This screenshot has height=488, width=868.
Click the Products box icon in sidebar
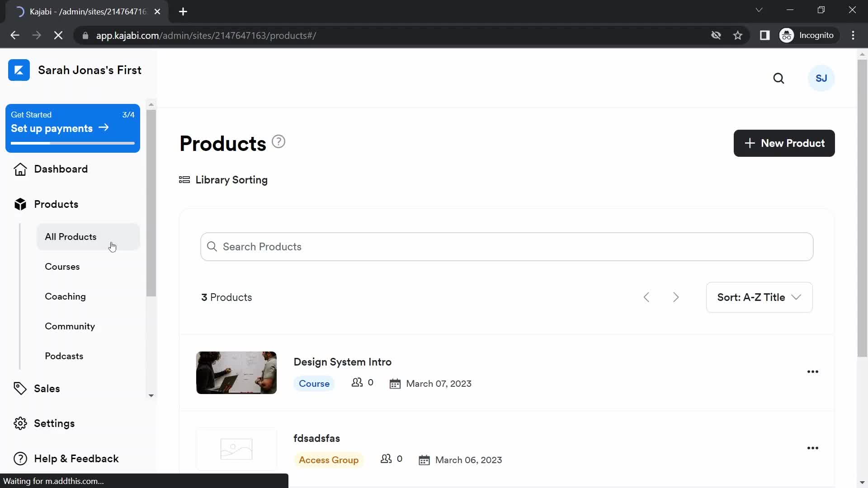(x=20, y=204)
